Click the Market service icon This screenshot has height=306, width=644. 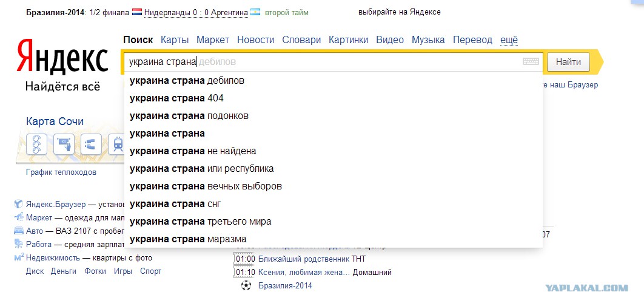(x=18, y=217)
